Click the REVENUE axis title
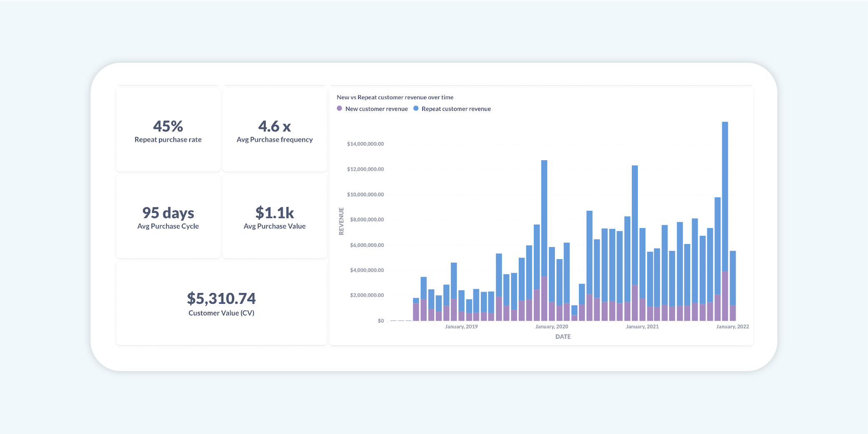This screenshot has width=868, height=434. 342,221
